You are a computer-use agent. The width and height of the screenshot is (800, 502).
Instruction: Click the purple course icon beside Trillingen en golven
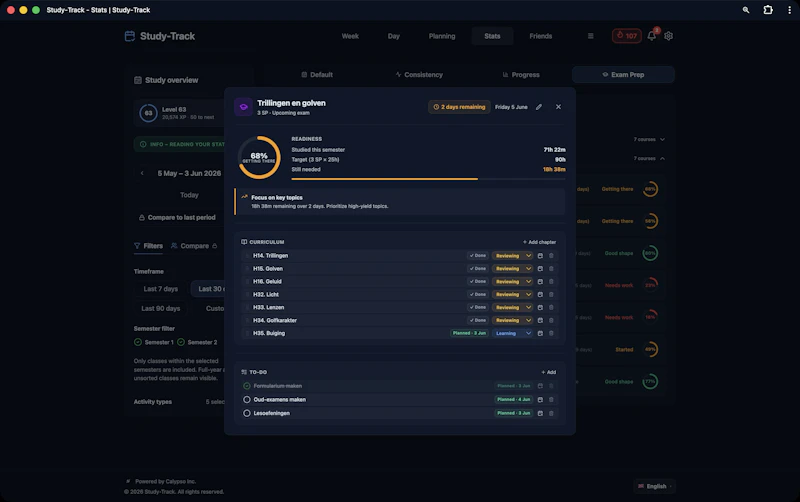(x=243, y=107)
